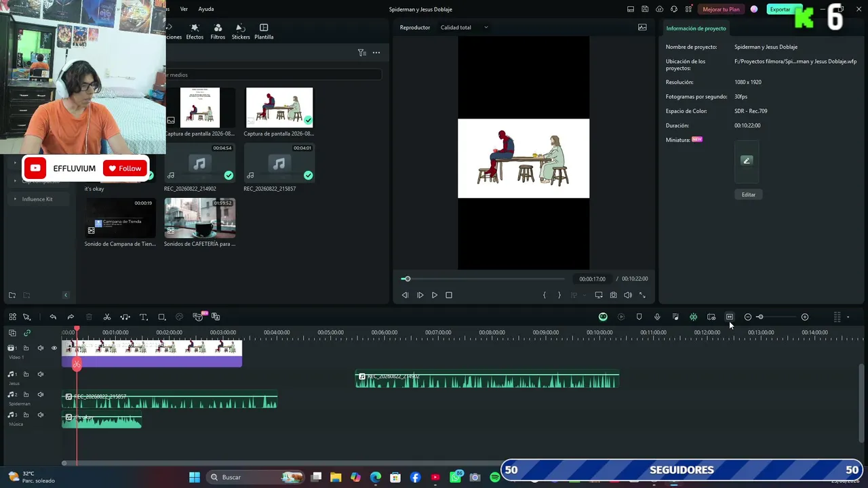Switch to the Plantilla tab

pyautogui.click(x=264, y=32)
